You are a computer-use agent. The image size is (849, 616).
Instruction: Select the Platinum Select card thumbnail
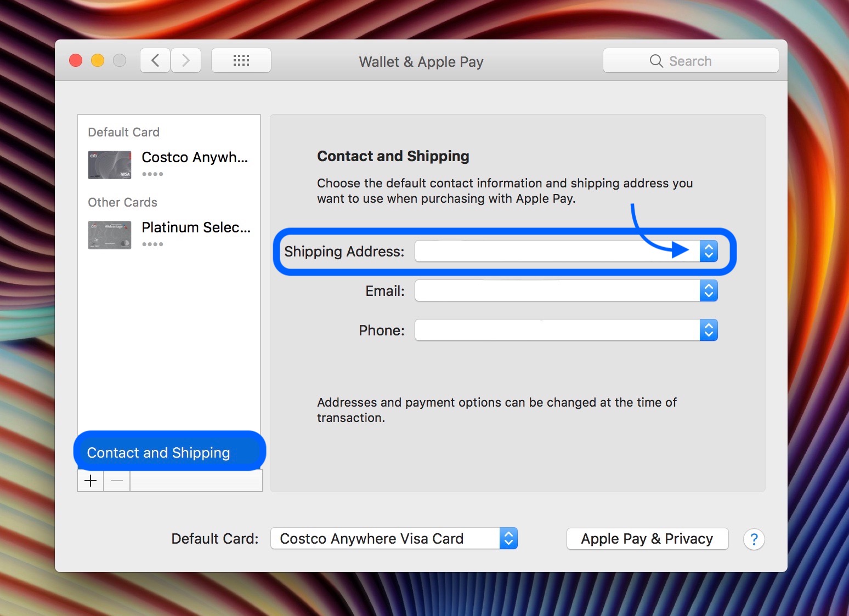(x=109, y=235)
